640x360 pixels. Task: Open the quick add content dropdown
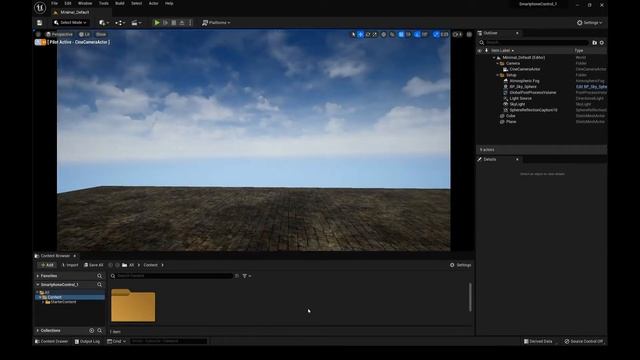click(104, 23)
